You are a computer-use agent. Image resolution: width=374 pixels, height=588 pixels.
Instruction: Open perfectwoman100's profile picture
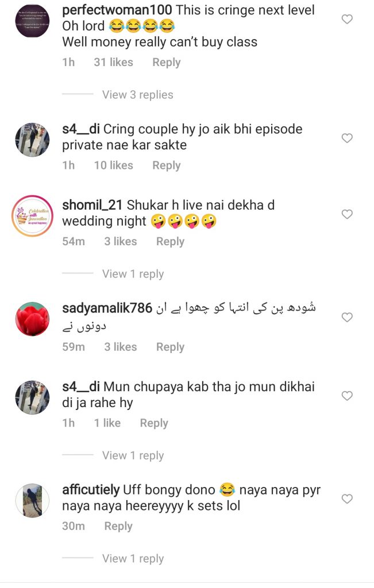coord(32,21)
